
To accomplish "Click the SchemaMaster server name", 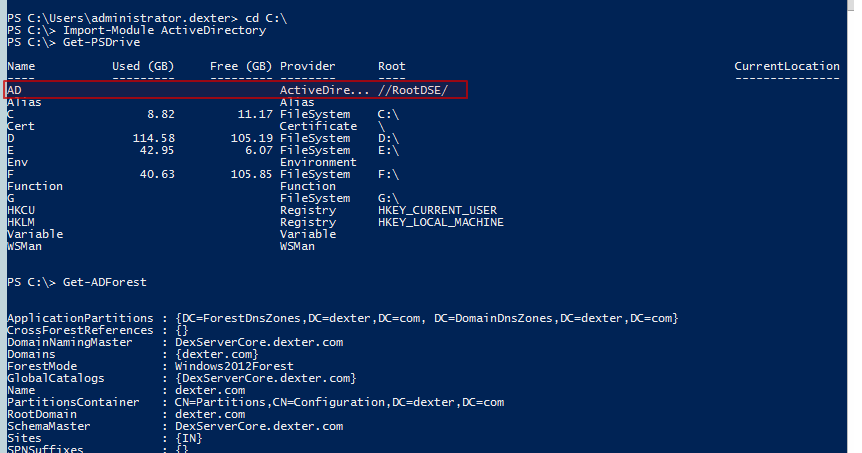I will point(259,426).
